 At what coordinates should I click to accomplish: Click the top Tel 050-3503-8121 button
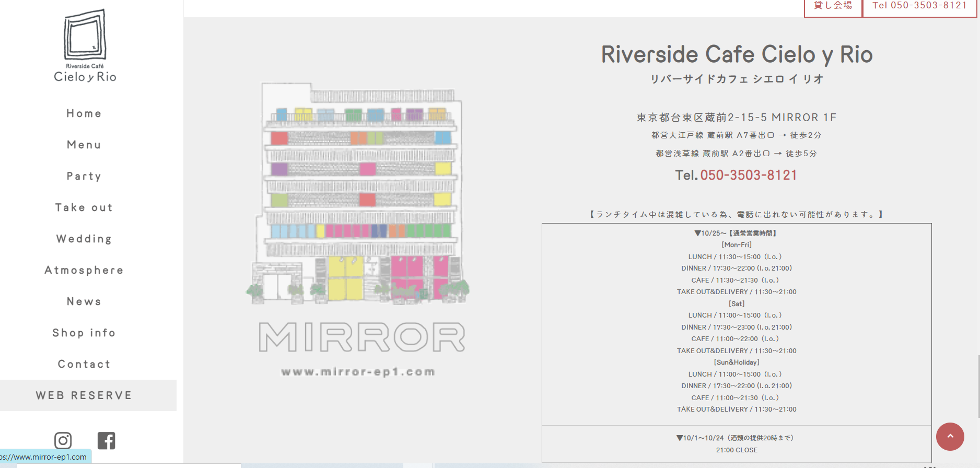920,7
